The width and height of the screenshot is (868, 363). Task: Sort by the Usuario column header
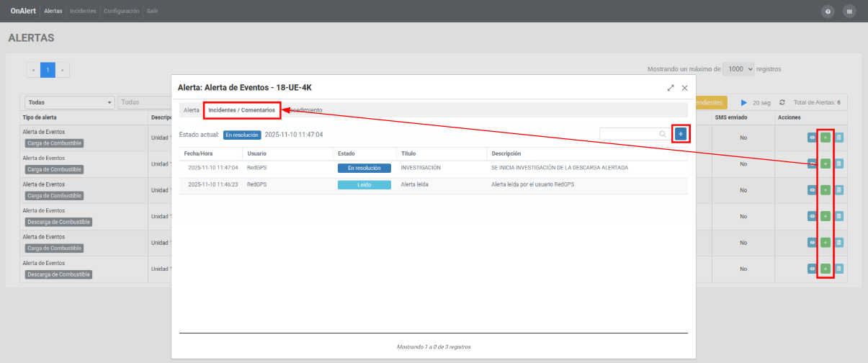coord(256,153)
